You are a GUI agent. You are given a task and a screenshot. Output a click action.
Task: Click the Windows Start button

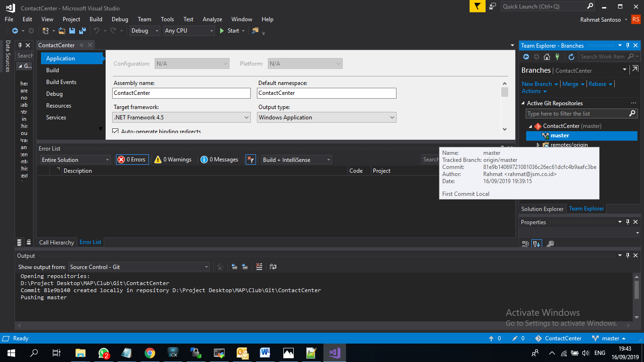coord(11,353)
